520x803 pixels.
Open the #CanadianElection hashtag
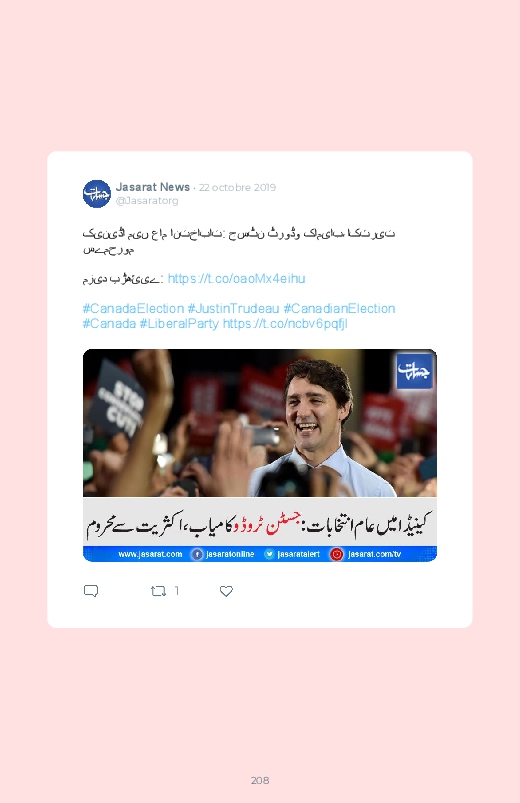pos(339,309)
